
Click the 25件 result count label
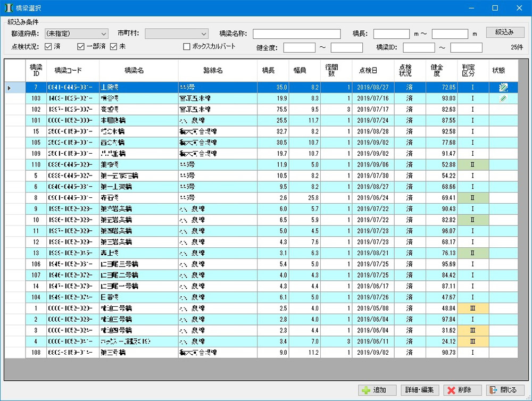click(517, 47)
